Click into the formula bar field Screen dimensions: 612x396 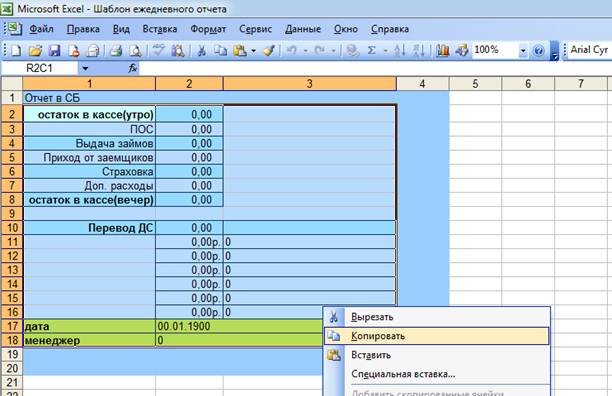(x=375, y=69)
